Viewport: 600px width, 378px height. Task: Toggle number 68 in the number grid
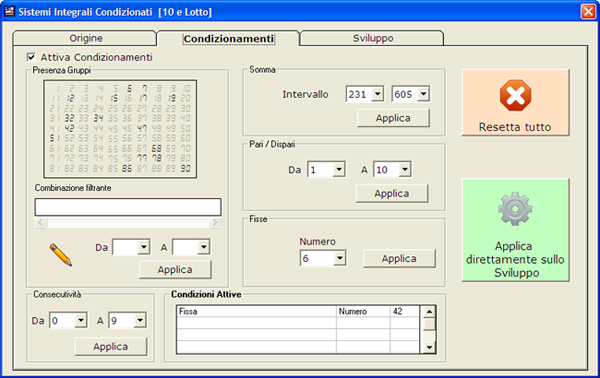157,148
